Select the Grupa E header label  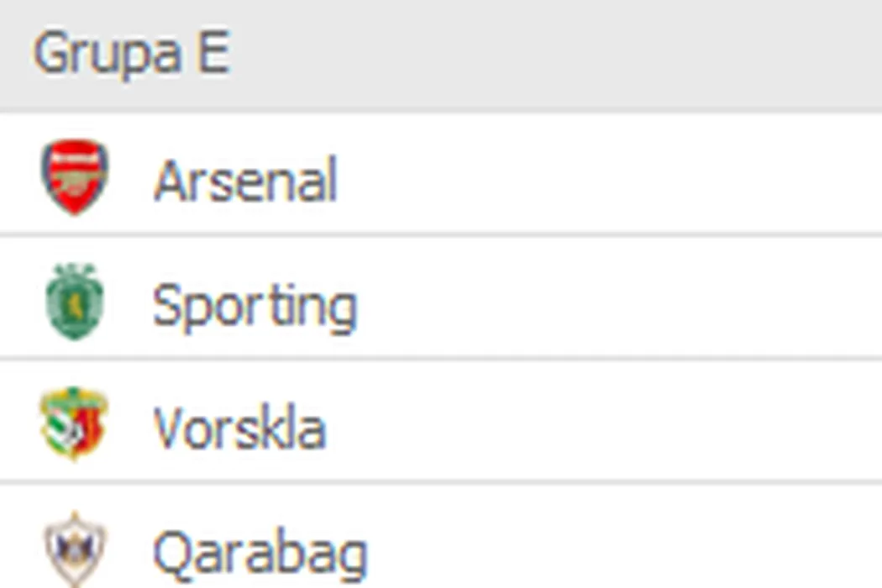pos(131,54)
